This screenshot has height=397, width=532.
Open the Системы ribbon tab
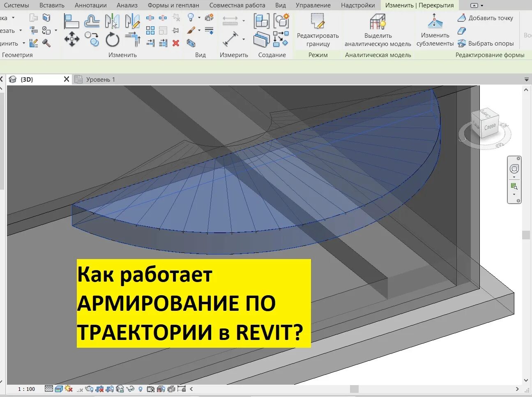click(16, 5)
